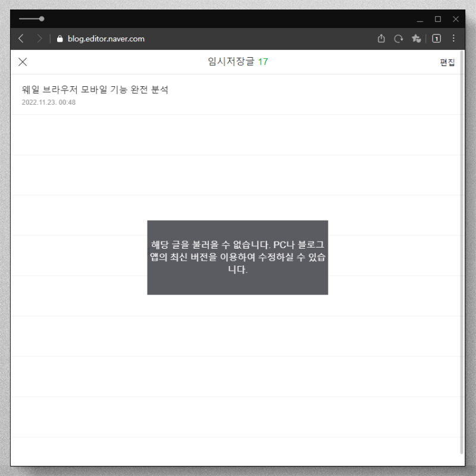The width and height of the screenshot is (476, 476).
Task: Click the forward navigation arrow
Action: (39, 39)
